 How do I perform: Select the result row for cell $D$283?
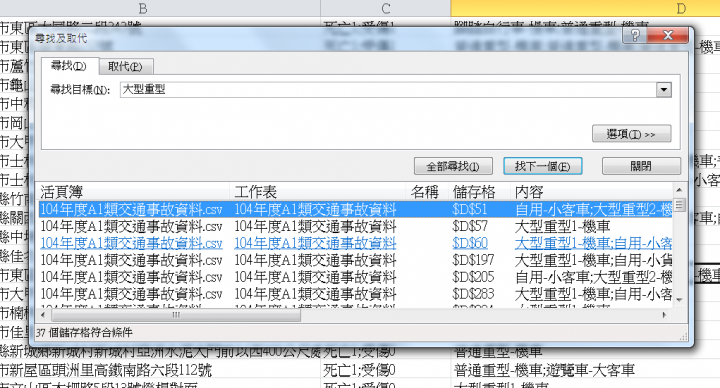356,294
